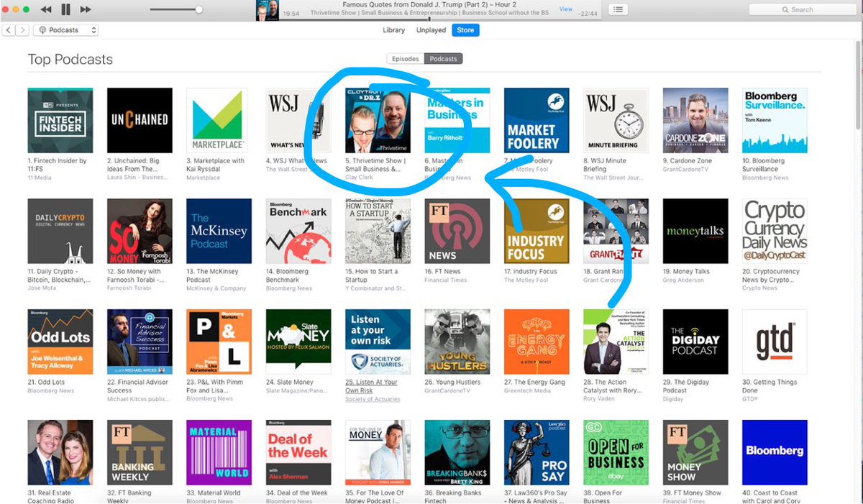Click the Search field

(x=802, y=9)
